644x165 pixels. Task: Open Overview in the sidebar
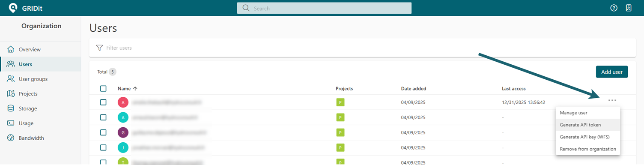coord(40,49)
